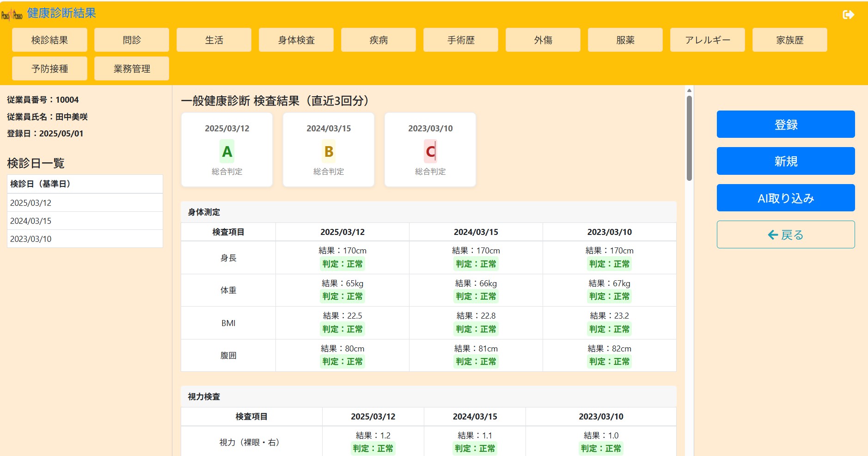
Task: Select 2025/03/12 in checkup date list
Action: point(85,203)
